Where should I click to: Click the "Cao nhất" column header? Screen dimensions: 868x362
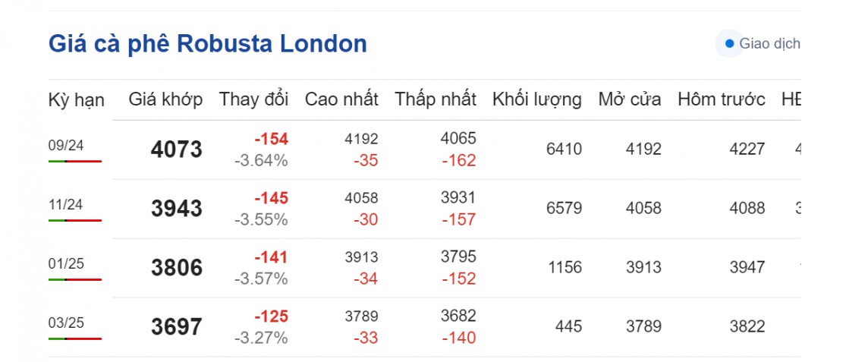tap(341, 99)
